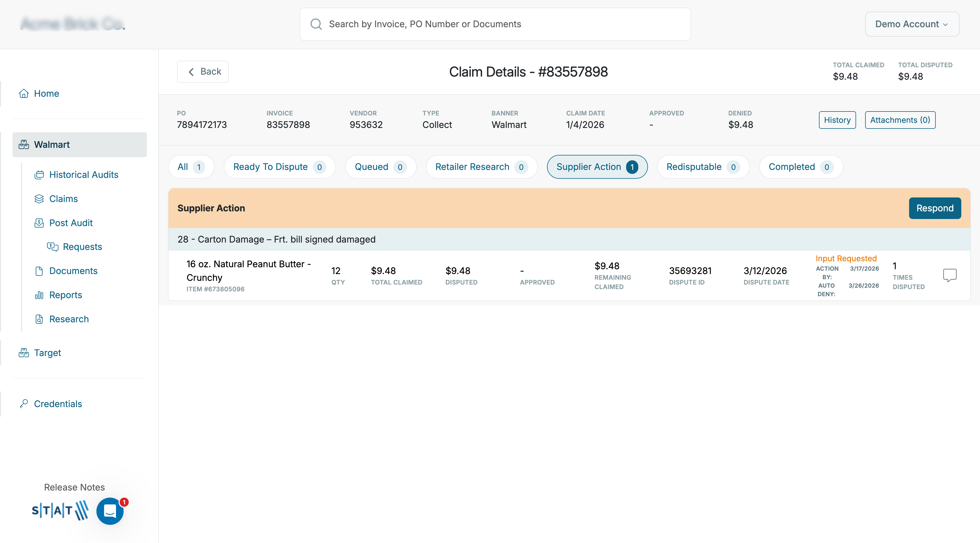
Task: Expand the Demo Account dropdown
Action: point(912,24)
